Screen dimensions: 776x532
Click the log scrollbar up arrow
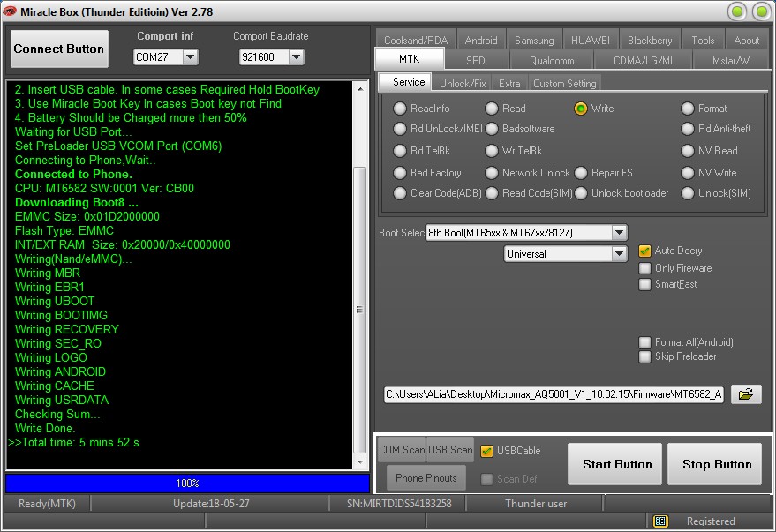(360, 89)
